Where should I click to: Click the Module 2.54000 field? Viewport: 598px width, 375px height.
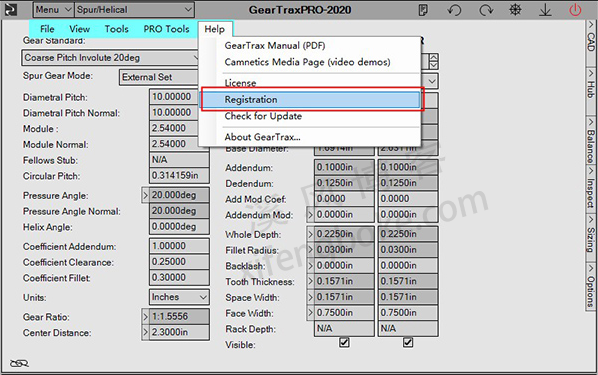pyautogui.click(x=174, y=128)
